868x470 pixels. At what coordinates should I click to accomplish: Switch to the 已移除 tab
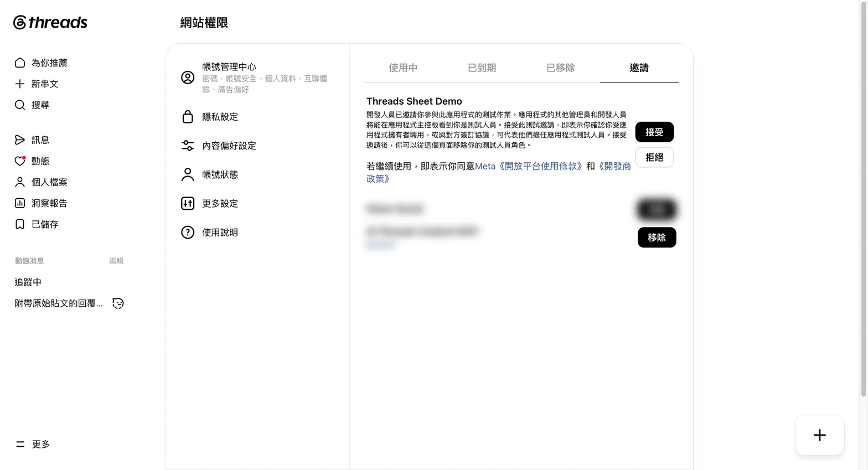pos(560,68)
